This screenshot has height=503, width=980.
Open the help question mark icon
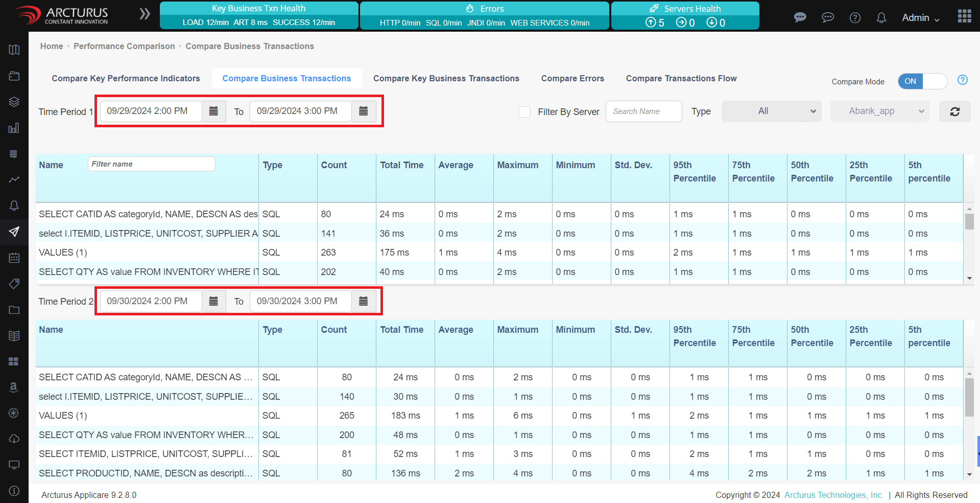coord(855,17)
